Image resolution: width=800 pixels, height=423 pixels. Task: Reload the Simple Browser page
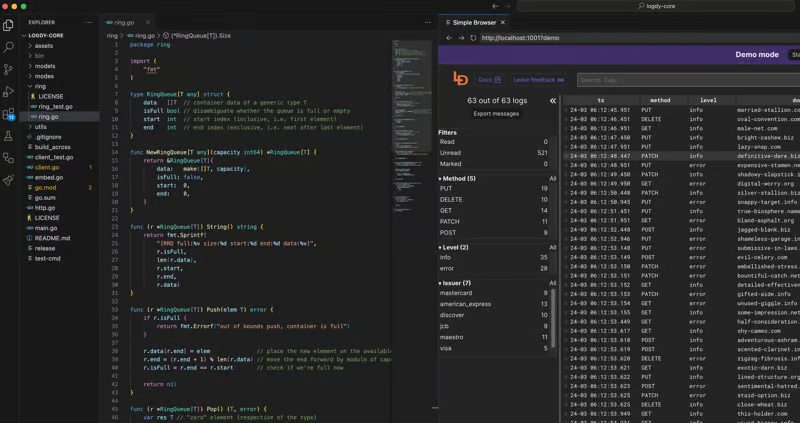pos(473,38)
